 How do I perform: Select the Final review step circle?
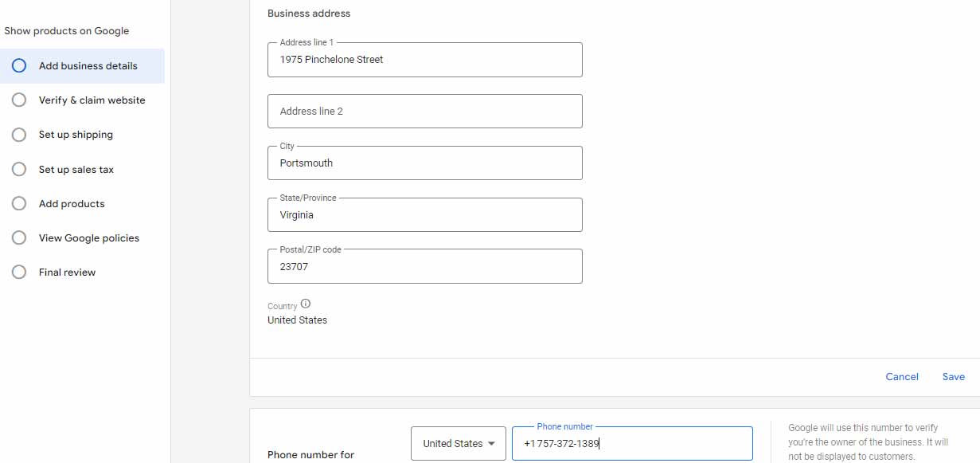(x=19, y=272)
